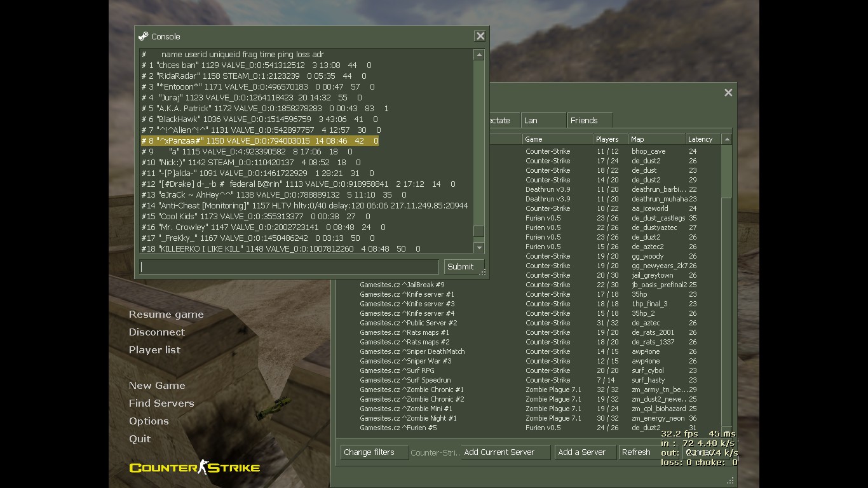Select Resume game in main menu

pos(166,315)
